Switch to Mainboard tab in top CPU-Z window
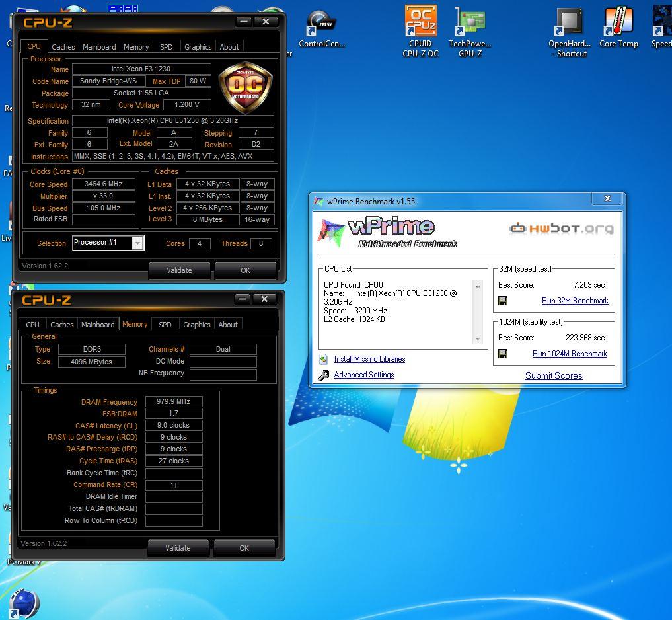 pyautogui.click(x=99, y=47)
